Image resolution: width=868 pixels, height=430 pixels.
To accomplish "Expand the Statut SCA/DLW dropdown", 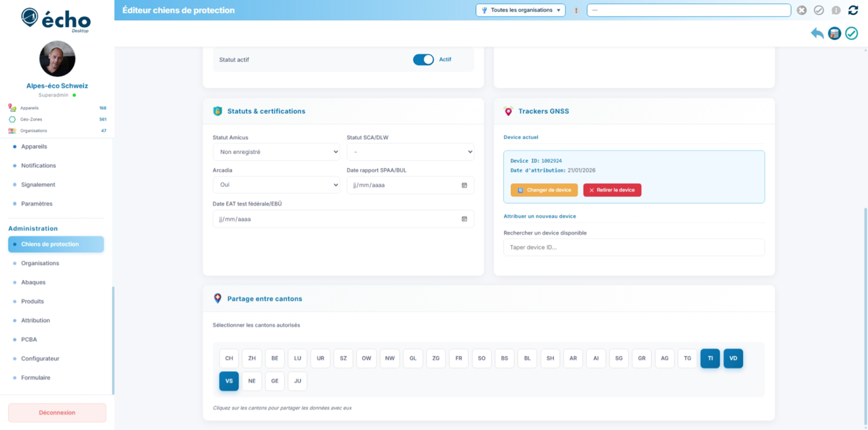I will (410, 152).
